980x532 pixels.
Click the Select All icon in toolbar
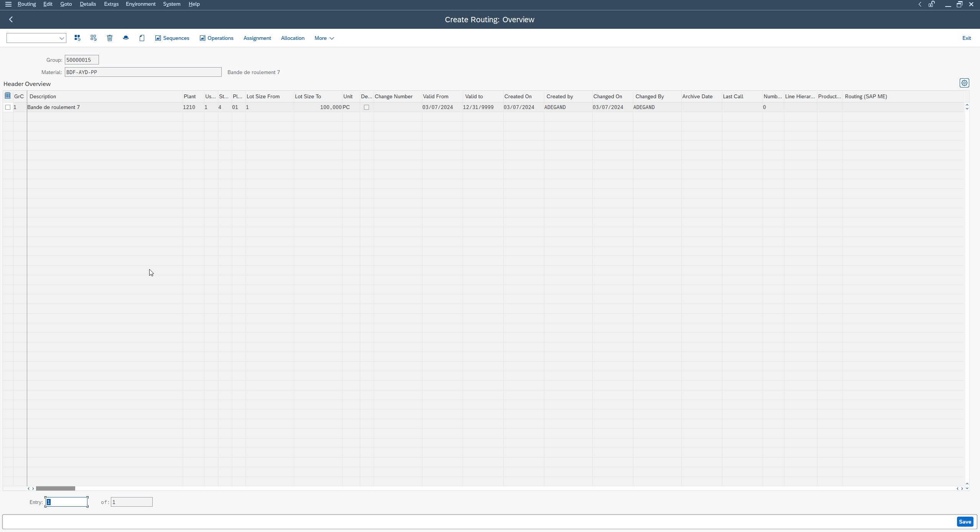(77, 38)
